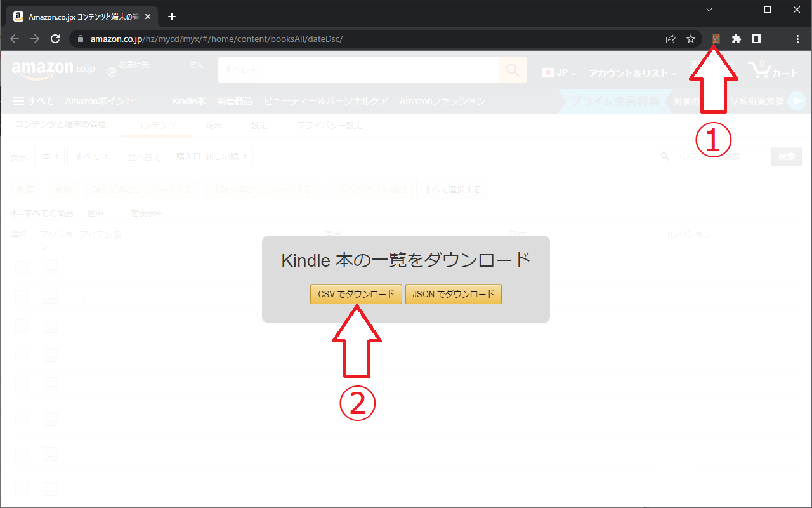812x508 pixels.
Task: Focus the コンテンツを検索 input field
Action: coord(711,156)
